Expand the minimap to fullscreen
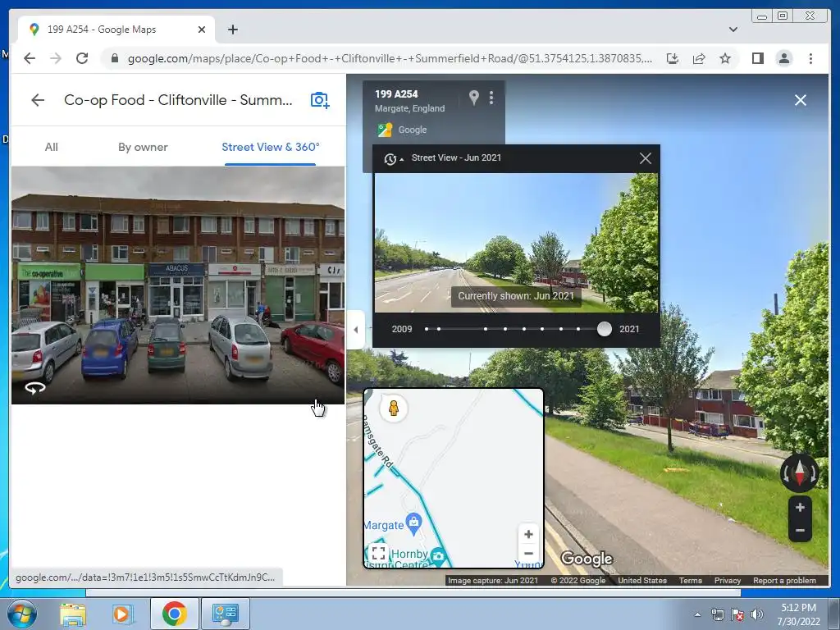Screen dimensions: 840x630 (x=379, y=553)
